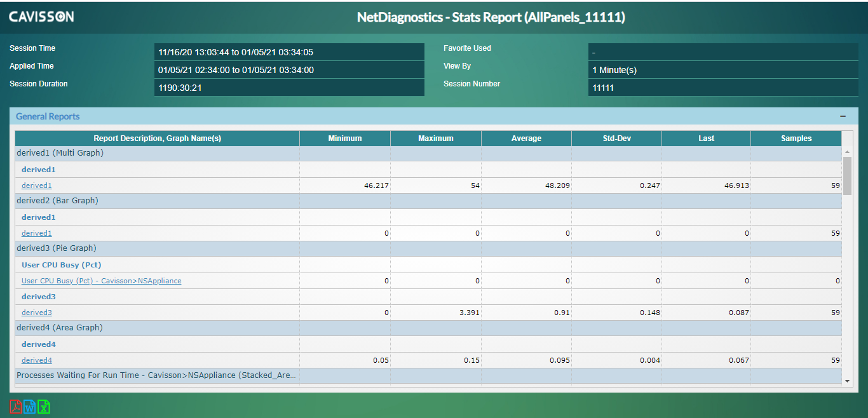Click the table scrollbar down arrow
The height and width of the screenshot is (418, 868).
pos(847,381)
